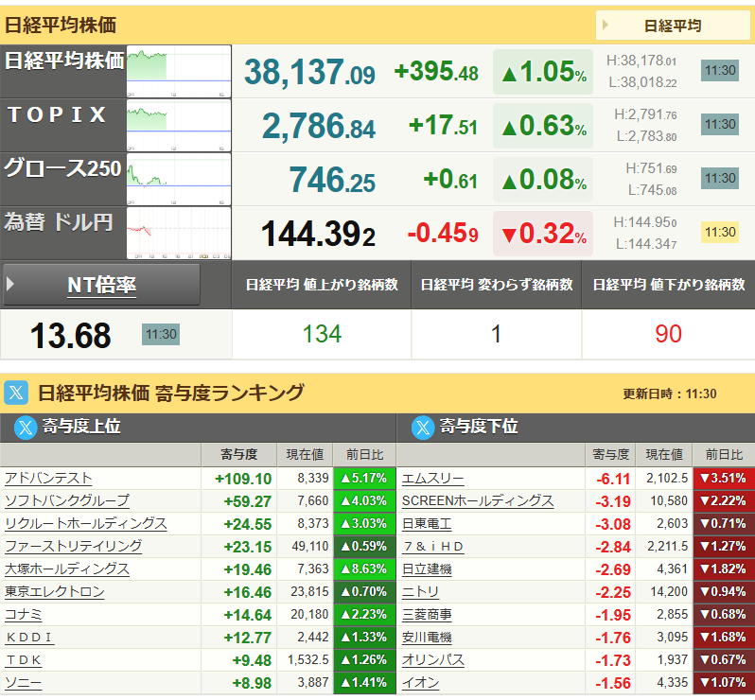Click SCREENホールディングス' price 10,580
This screenshot has height=700, width=755.
tap(669, 500)
